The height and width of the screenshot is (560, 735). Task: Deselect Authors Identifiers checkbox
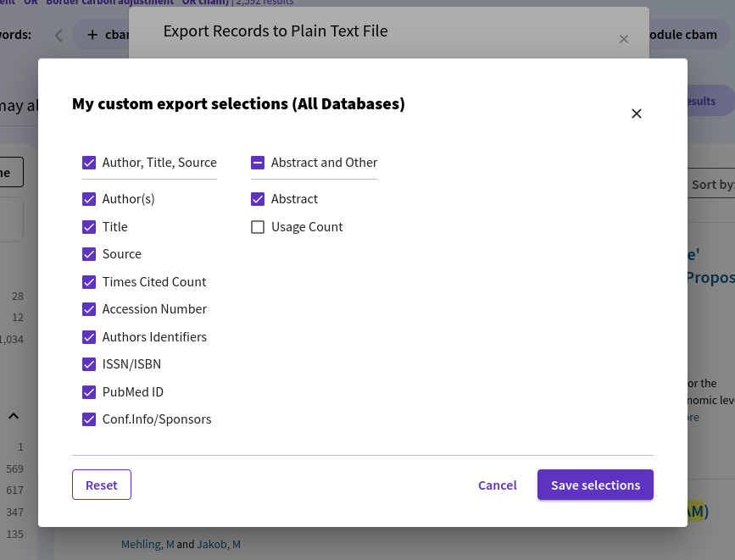(89, 337)
